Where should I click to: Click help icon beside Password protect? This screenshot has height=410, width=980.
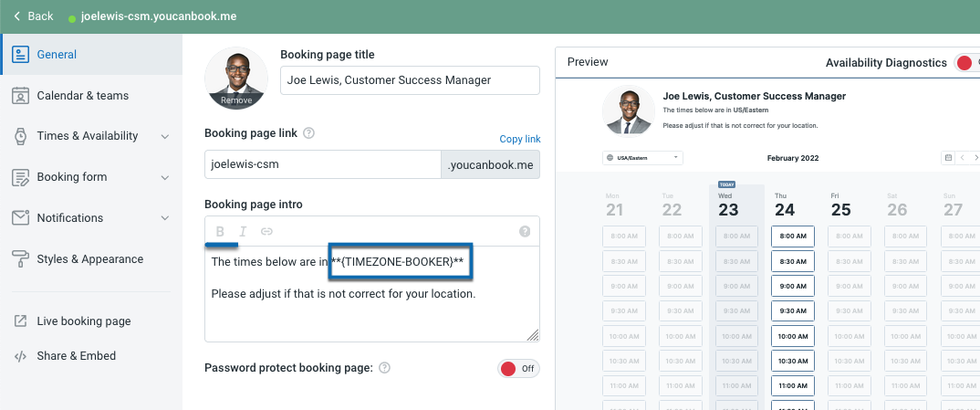tap(385, 368)
